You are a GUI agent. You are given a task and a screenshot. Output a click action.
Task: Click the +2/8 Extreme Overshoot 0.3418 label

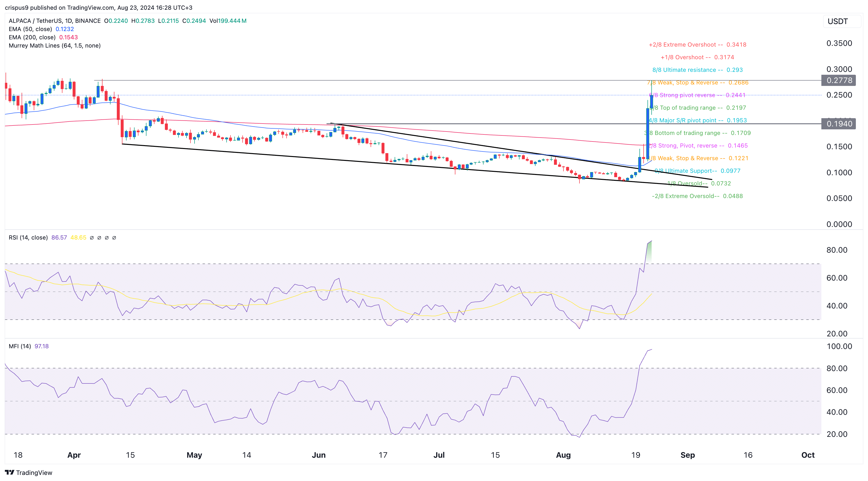tap(698, 44)
